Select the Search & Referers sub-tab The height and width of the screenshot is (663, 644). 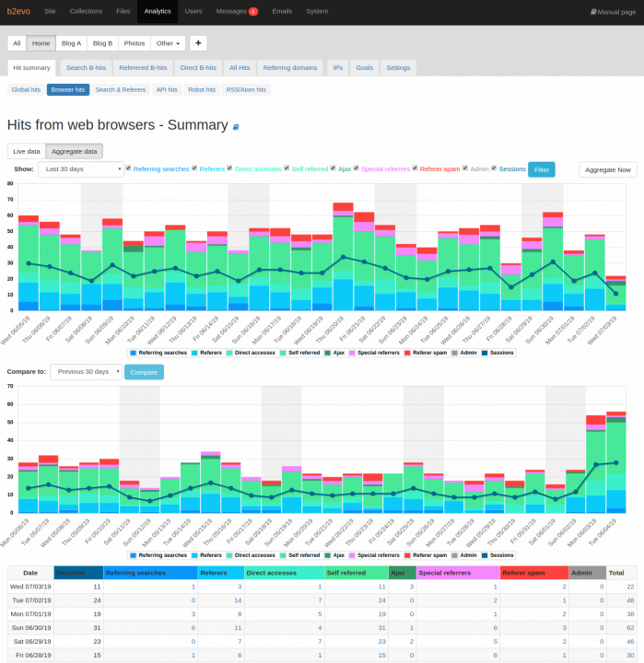point(121,89)
